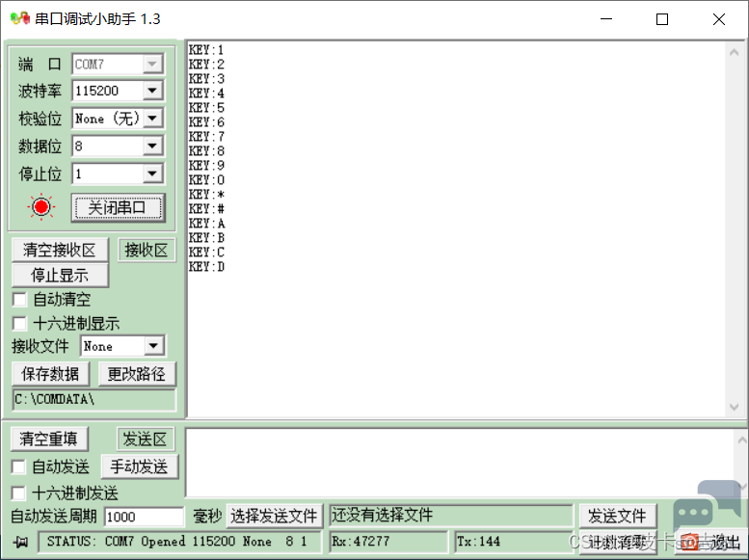Click the 还没有选择文件 file field

click(x=451, y=516)
